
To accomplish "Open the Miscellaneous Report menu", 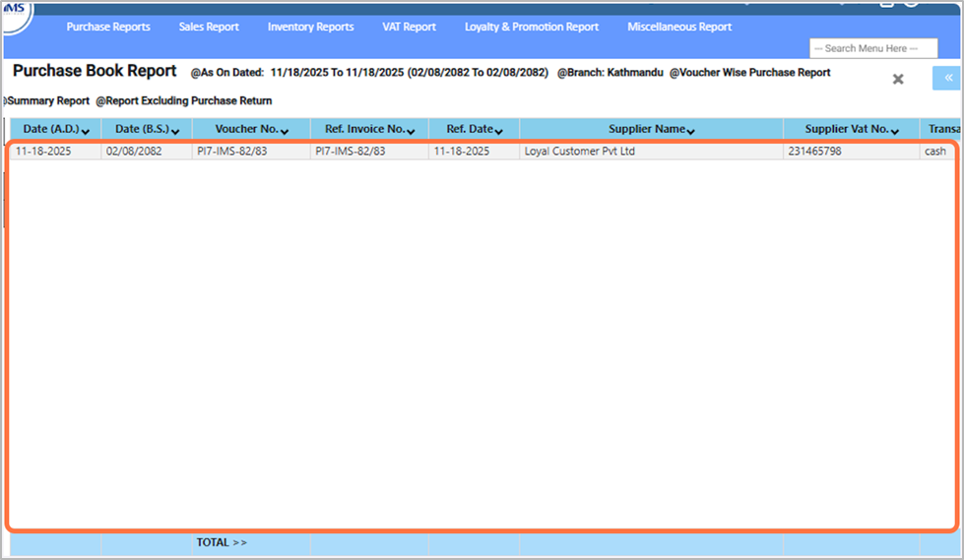I will [679, 27].
